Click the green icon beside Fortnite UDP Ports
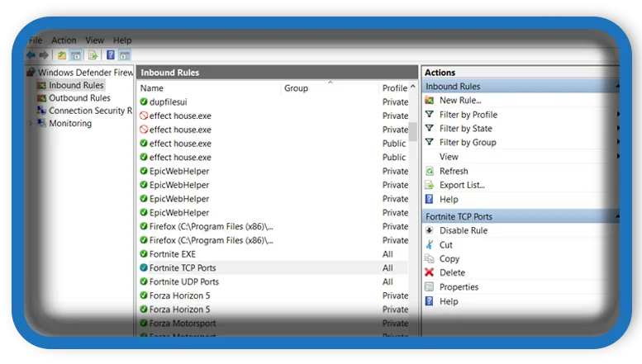The image size is (642, 364). pyautogui.click(x=144, y=281)
